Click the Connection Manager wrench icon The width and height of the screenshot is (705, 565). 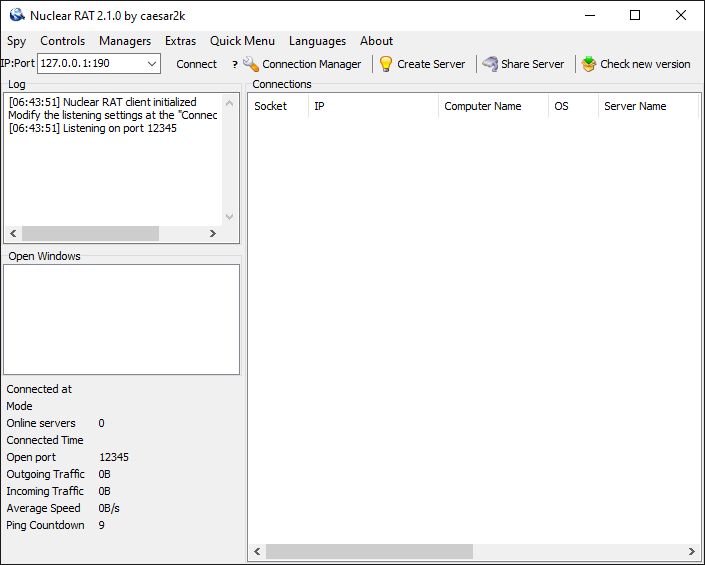coord(251,64)
